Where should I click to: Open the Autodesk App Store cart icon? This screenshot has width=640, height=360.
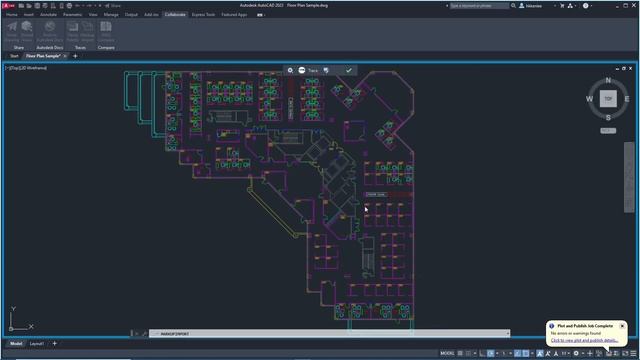(562, 6)
